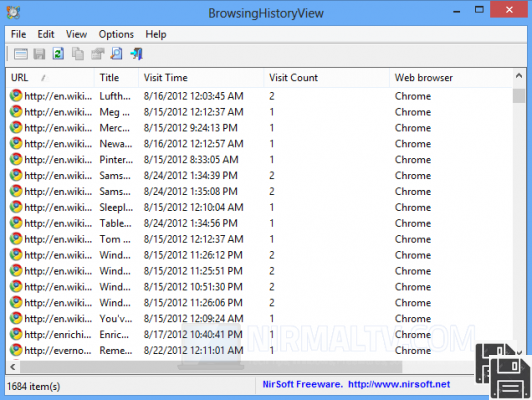Viewport: 532px width, 400px height.
Task: Select the row titled Meg ...
Action: [259, 112]
